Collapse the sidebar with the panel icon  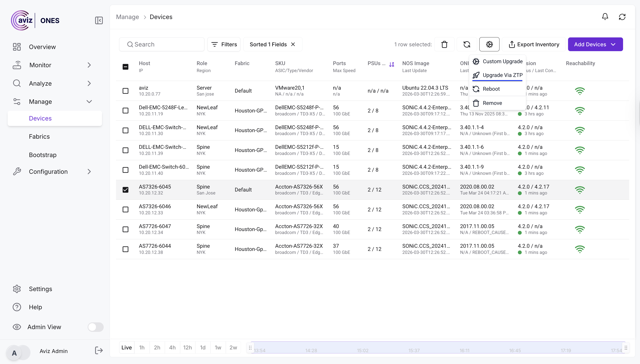point(99,20)
